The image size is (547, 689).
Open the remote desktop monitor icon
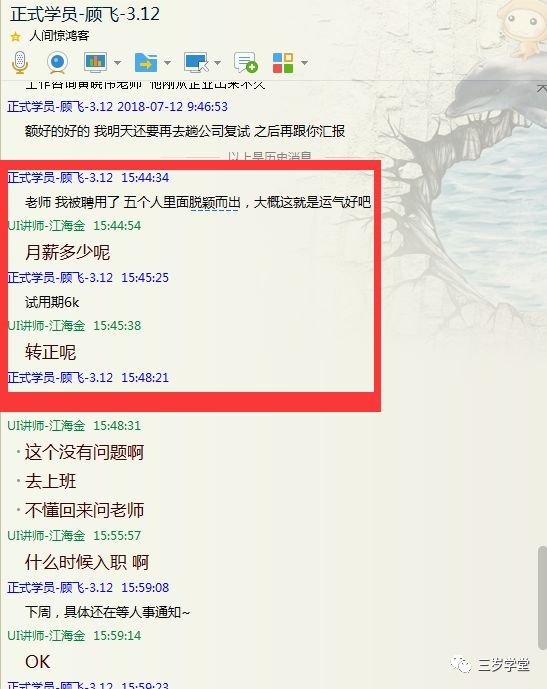click(196, 62)
